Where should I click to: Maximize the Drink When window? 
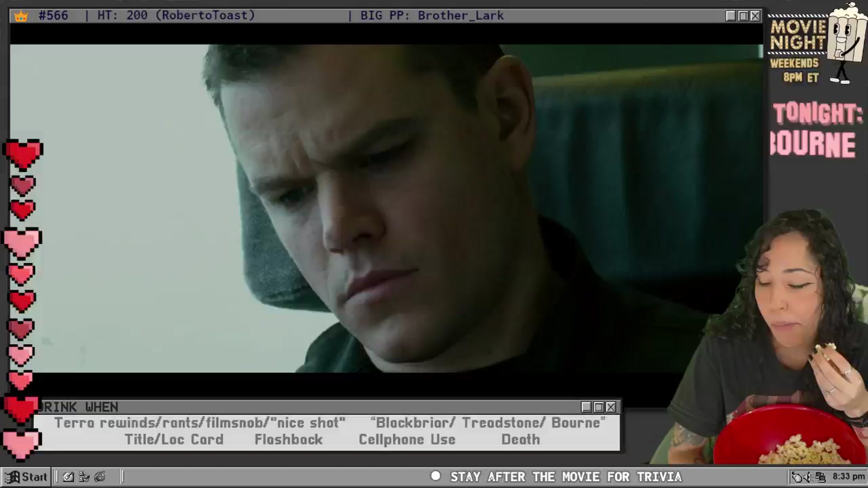tap(599, 407)
